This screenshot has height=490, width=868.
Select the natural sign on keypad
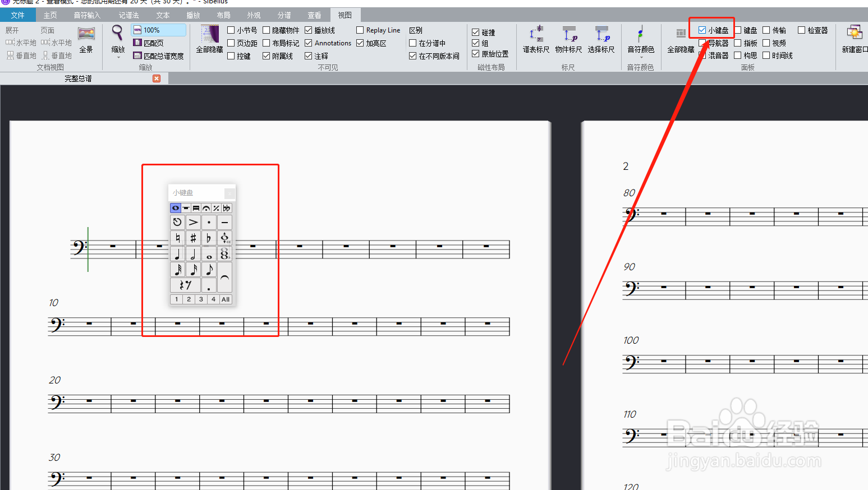point(177,238)
